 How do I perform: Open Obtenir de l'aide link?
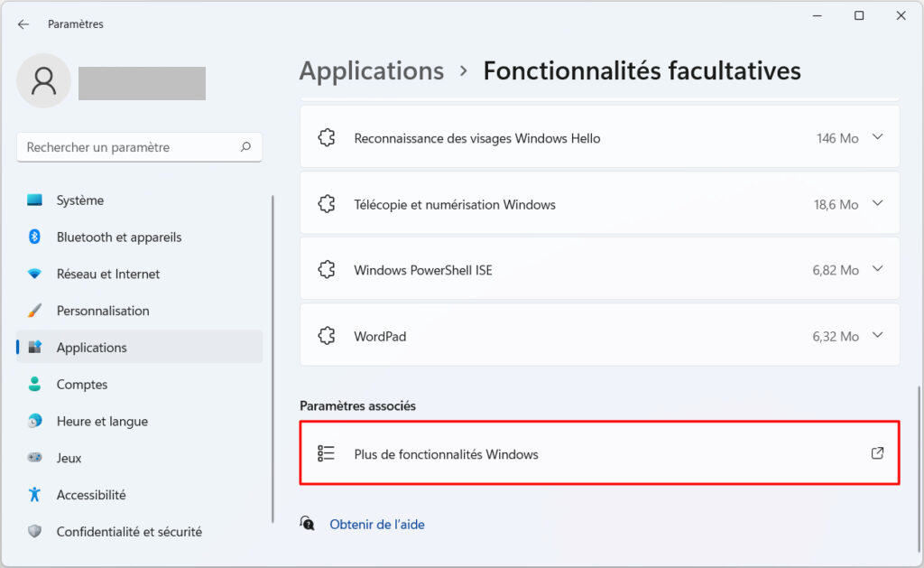point(377,525)
